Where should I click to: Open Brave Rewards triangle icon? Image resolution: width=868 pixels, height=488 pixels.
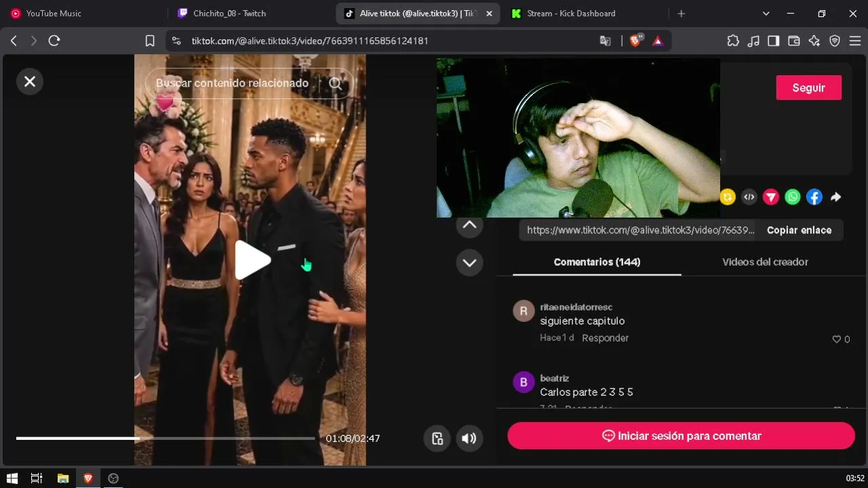pyautogui.click(x=657, y=41)
